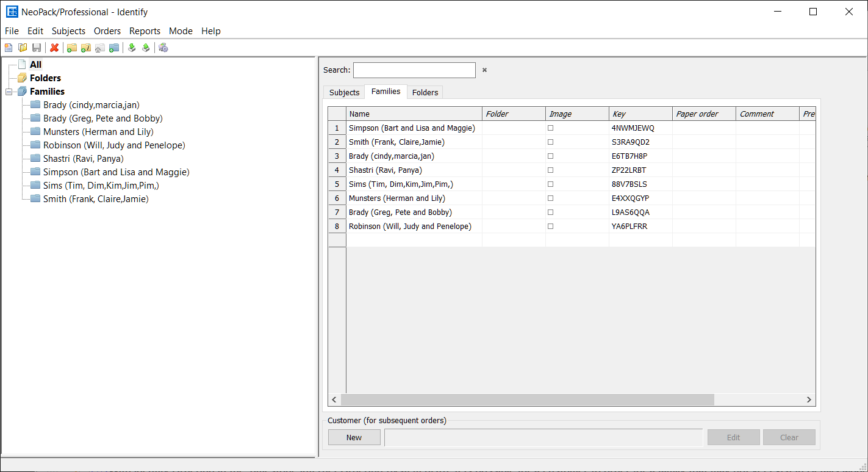Viewport: 868px width, 472px height.
Task: Click the Folder column header
Action: (x=514, y=114)
